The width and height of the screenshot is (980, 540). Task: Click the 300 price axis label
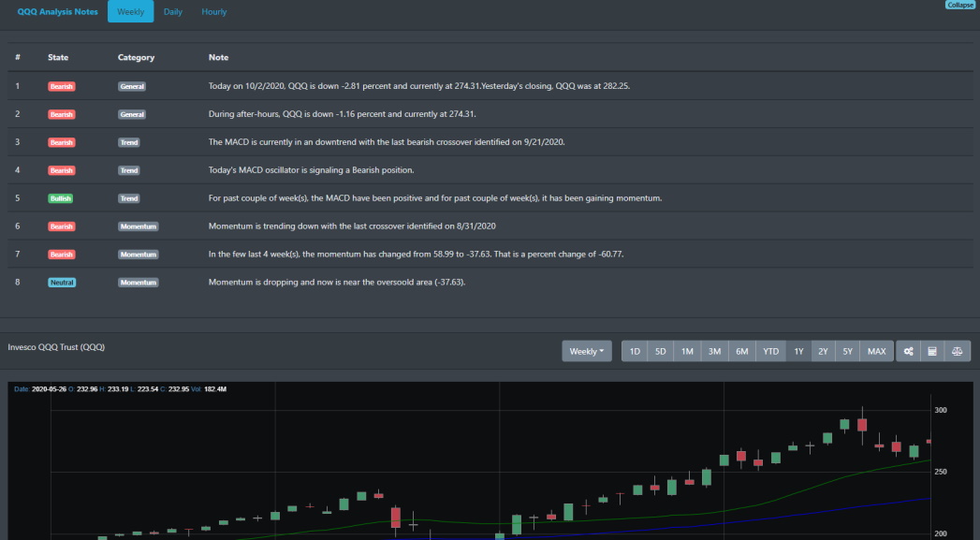(x=941, y=411)
